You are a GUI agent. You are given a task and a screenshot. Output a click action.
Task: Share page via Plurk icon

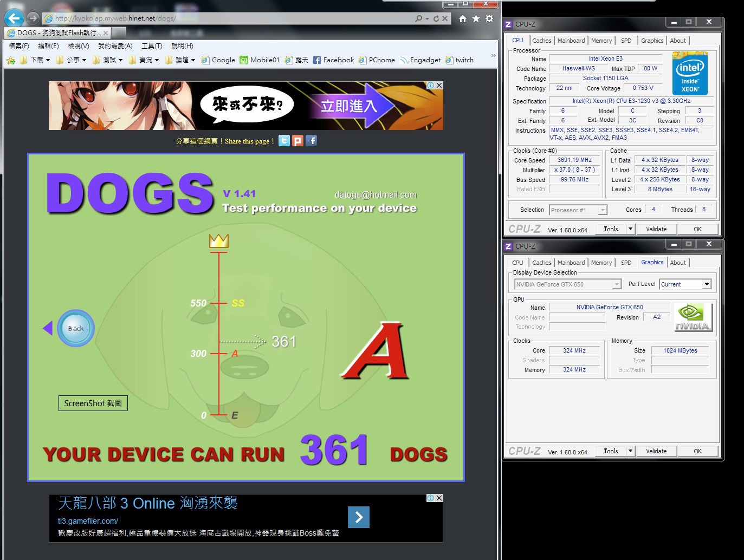tap(297, 141)
